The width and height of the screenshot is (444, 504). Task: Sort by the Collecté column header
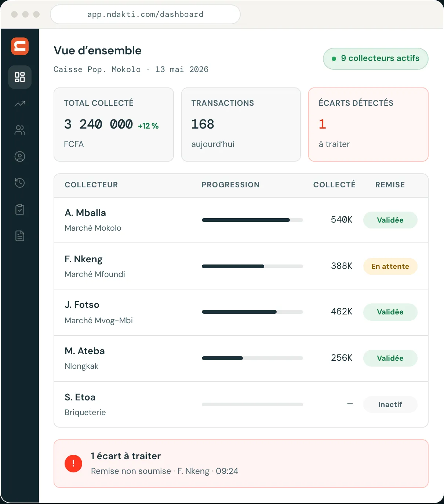(x=334, y=185)
